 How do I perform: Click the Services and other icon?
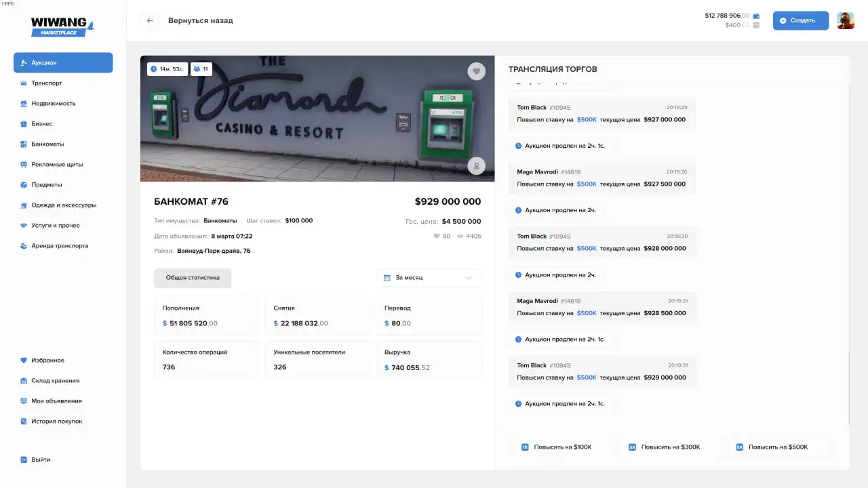[x=24, y=226]
